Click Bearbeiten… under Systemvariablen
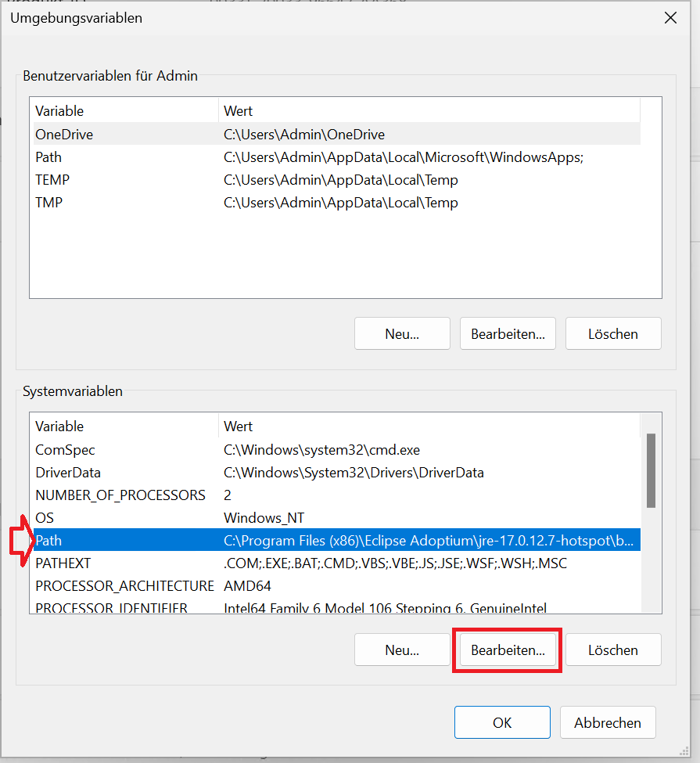The image size is (700, 763). tap(508, 650)
